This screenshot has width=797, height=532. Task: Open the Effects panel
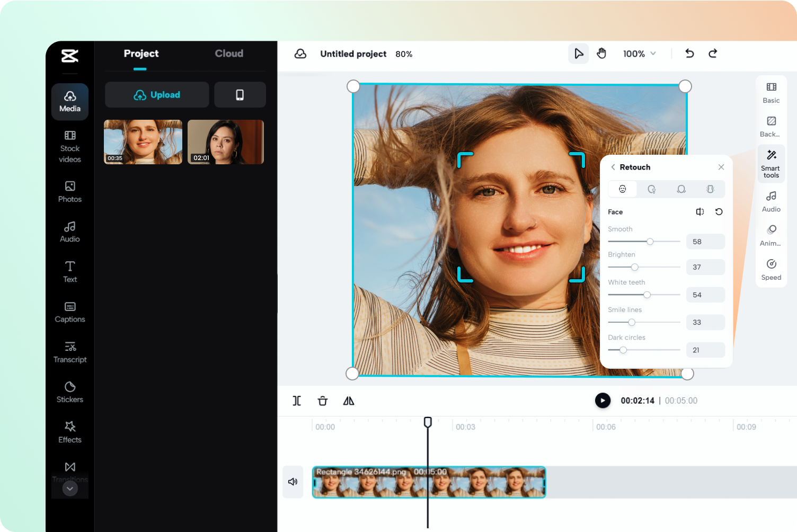70,432
